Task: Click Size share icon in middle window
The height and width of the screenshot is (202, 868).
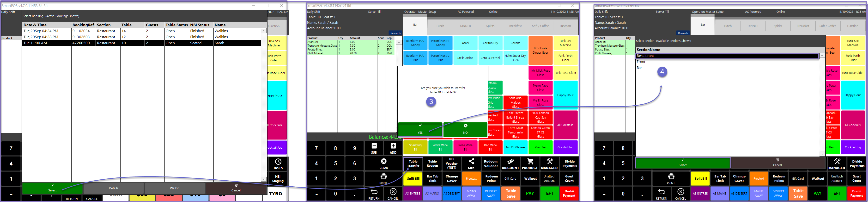Action: point(471,161)
